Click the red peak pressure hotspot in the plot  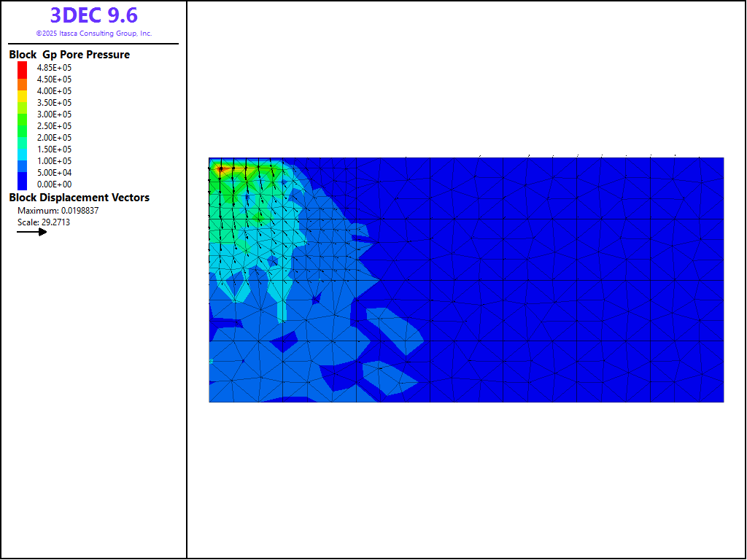tap(220, 169)
